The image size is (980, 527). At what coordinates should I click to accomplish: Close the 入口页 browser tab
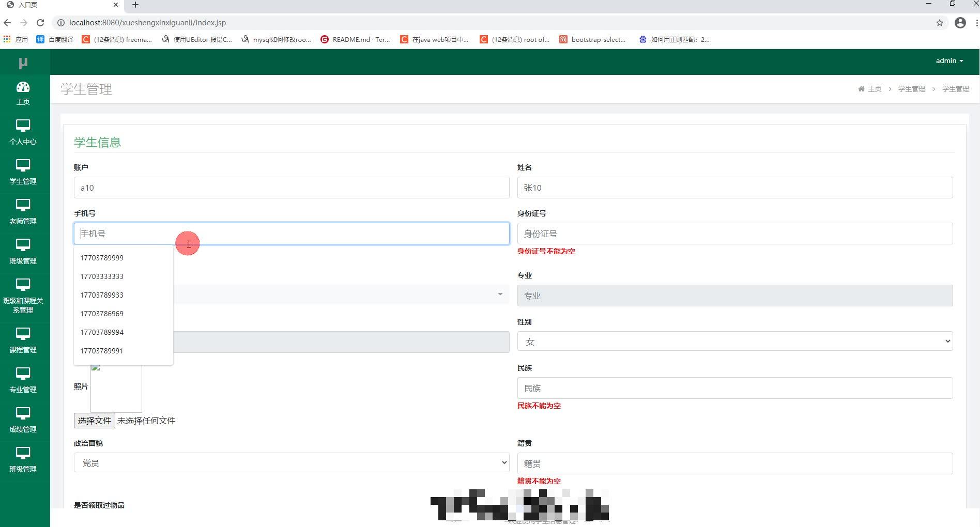point(115,5)
